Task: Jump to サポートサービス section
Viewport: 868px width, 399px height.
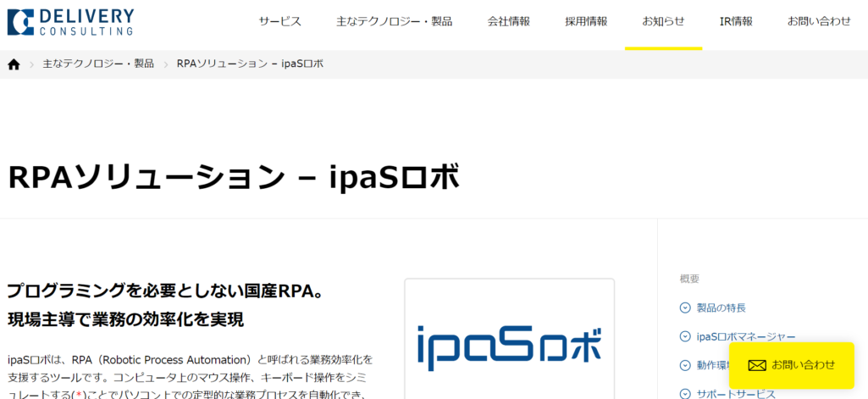Action: (x=736, y=393)
